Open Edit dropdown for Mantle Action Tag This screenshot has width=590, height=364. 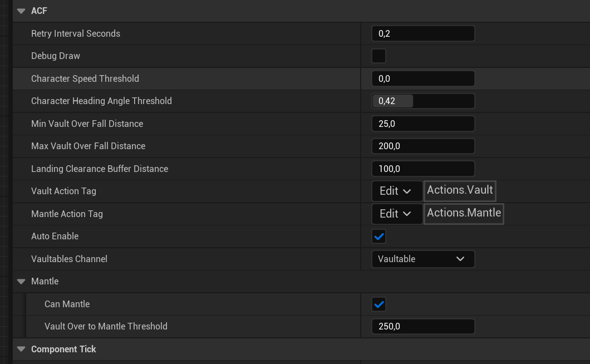point(396,214)
